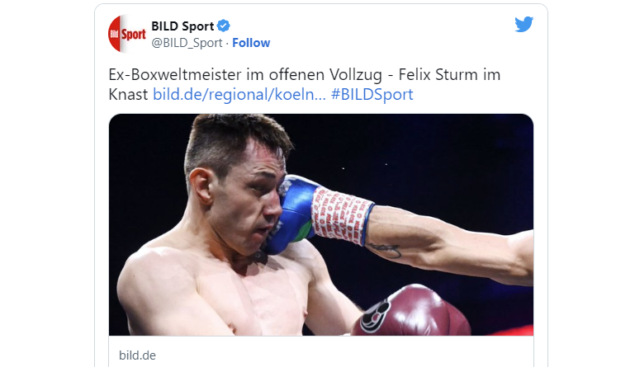
Task: Click the bild.de card footer domain
Action: click(x=137, y=355)
